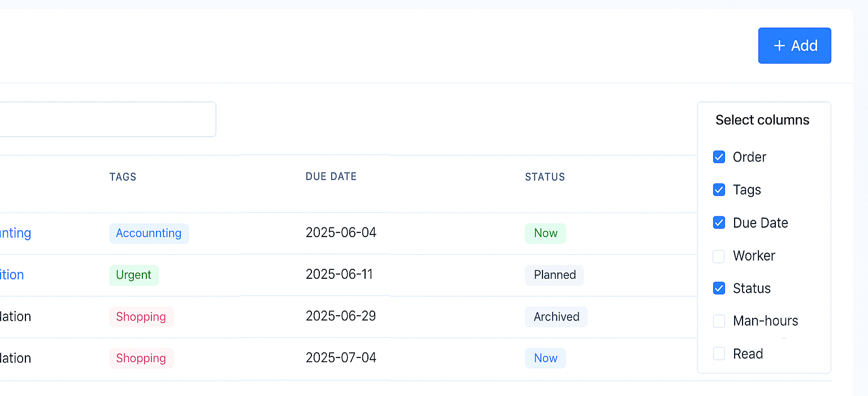Uncheck the Status column checkbox
The image size is (868, 396).
[x=719, y=289]
